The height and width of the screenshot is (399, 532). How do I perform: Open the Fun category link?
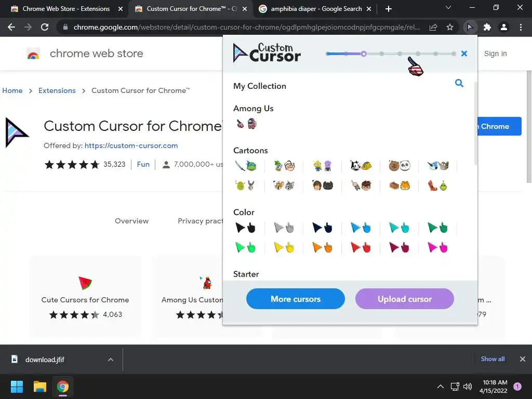coord(143,164)
